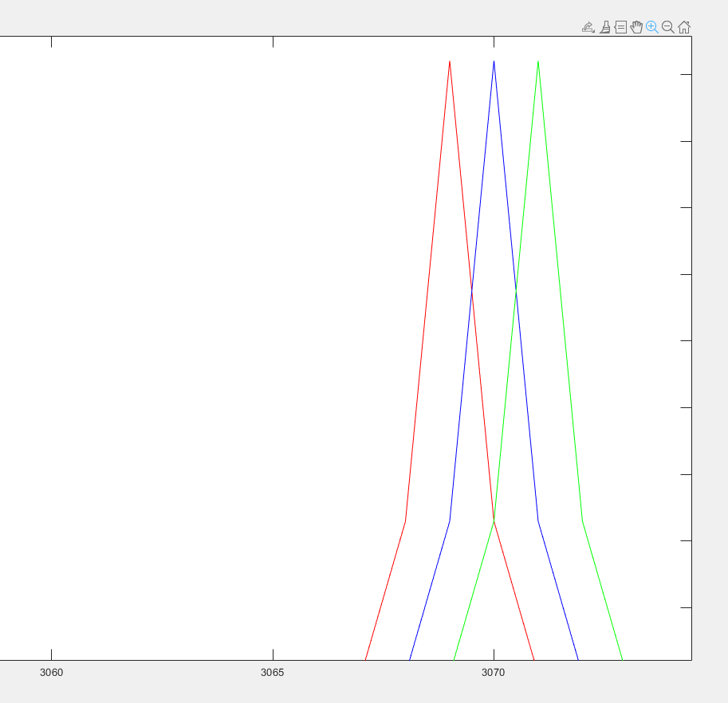Screen dimensions: 728x703
Task: Click the x-axis label 3070
Action: point(494,673)
